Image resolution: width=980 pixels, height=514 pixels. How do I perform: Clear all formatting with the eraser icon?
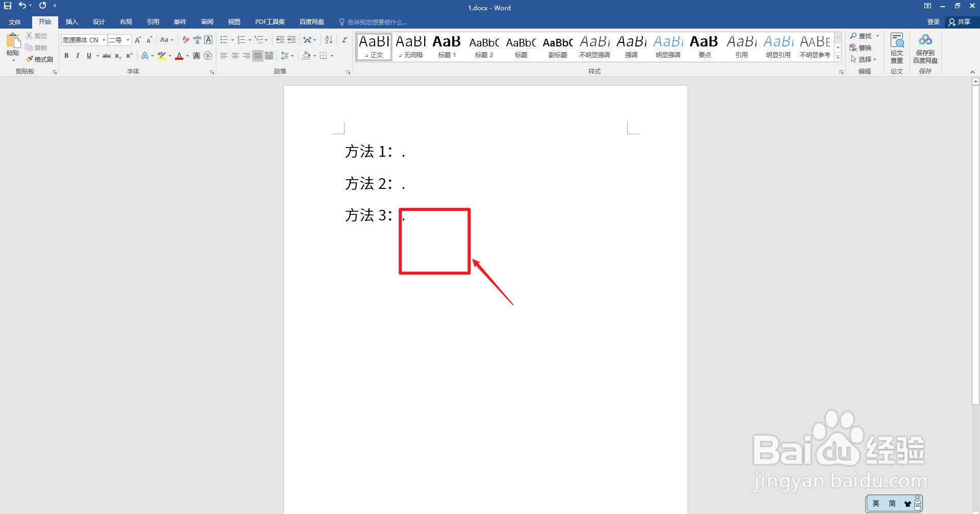pyautogui.click(x=186, y=40)
